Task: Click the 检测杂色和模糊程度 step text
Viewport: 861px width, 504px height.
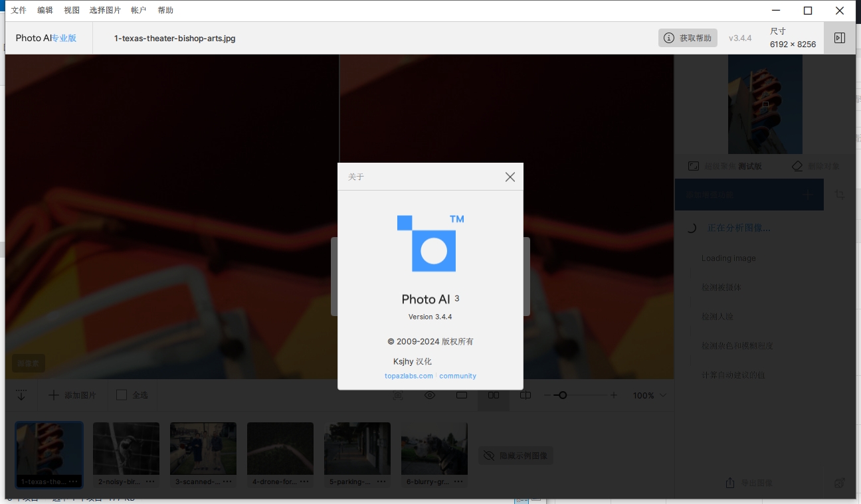Action: 737,346
